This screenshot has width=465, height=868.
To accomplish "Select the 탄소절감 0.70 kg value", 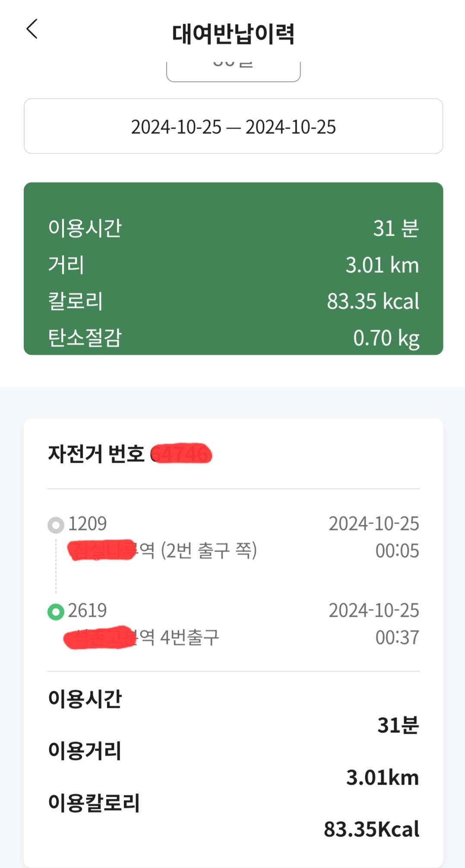I will [386, 338].
